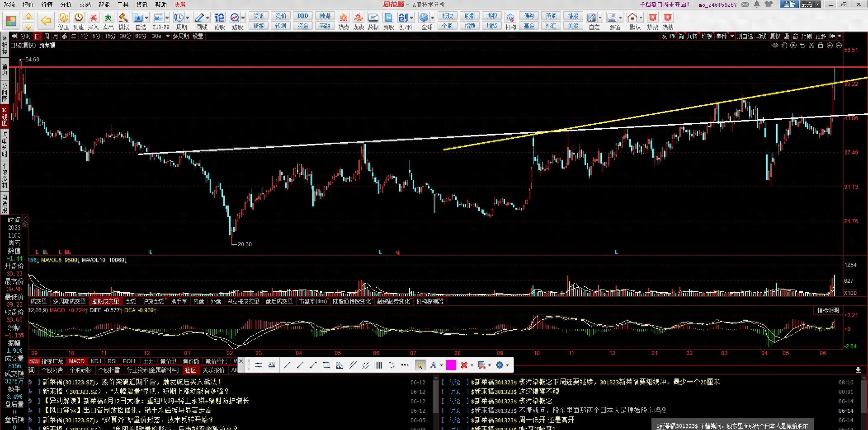
Task: Close the floating drawing toolbar
Action: click(241, 361)
